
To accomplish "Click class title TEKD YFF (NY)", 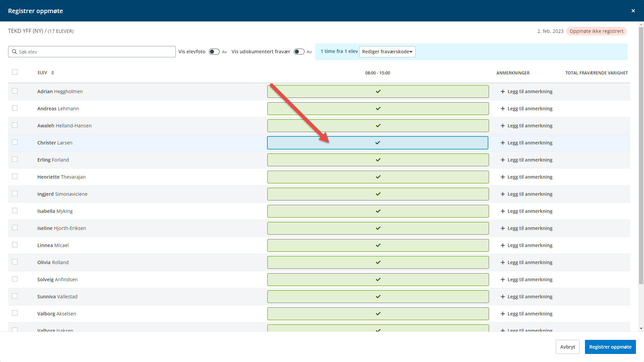I will click(25, 31).
